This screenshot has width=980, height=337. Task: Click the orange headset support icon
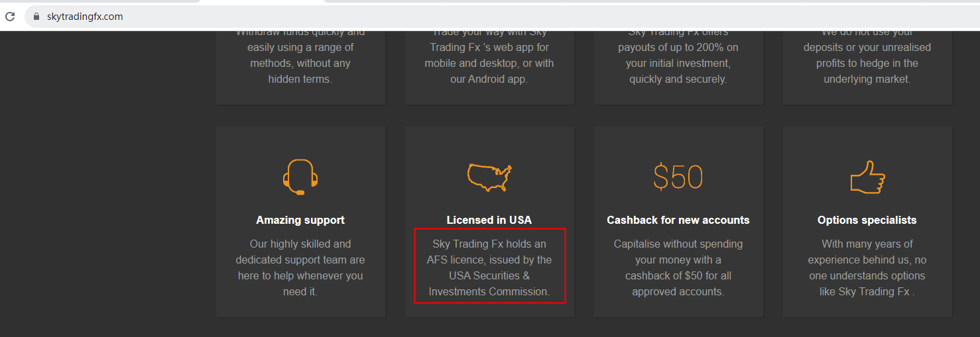300,177
